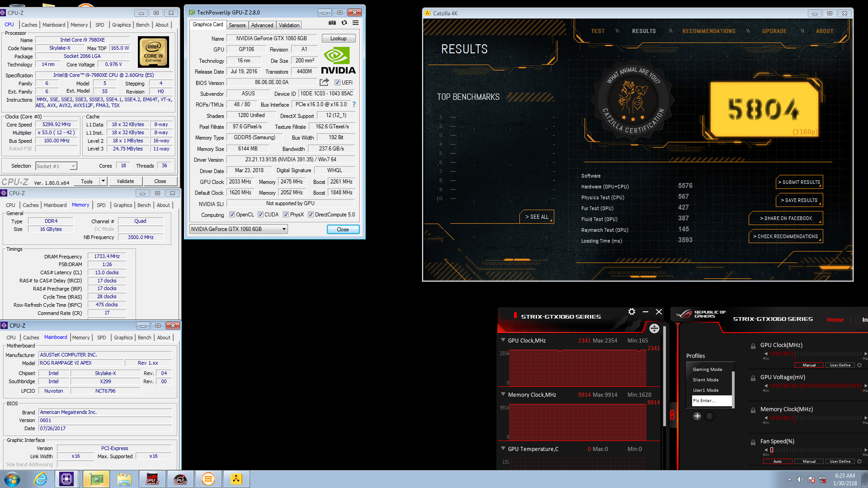The height and width of the screenshot is (488, 868).
Task: Toggle the Fan Speed lock icon
Action: tap(753, 442)
